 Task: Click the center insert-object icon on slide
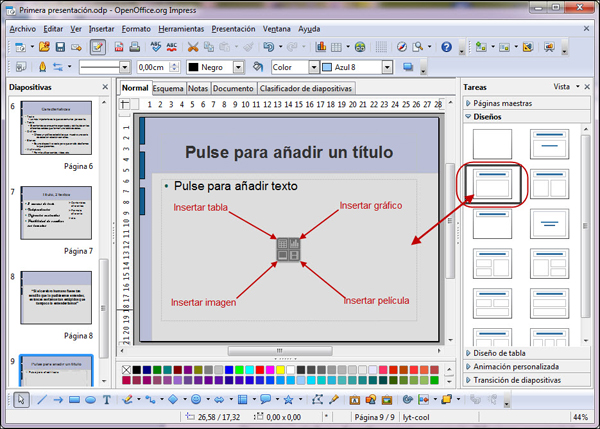(x=288, y=250)
